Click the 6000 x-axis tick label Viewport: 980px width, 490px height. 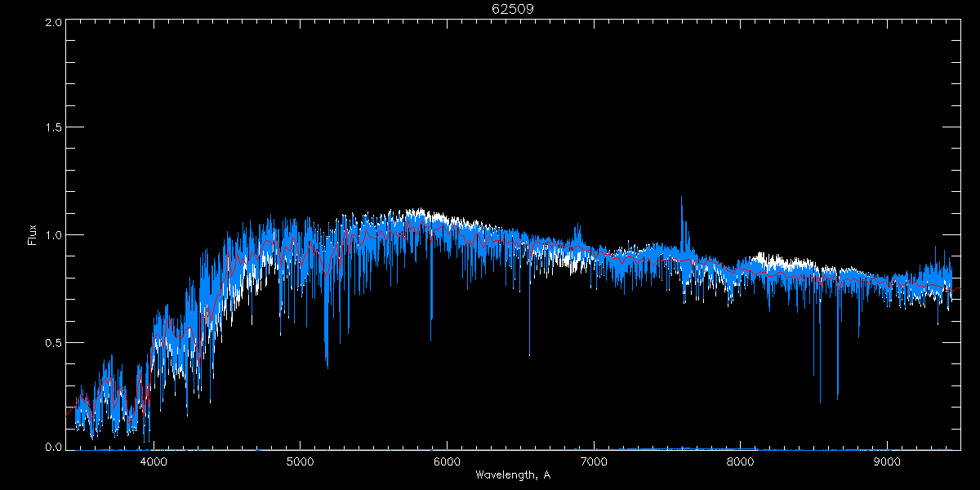(447, 461)
